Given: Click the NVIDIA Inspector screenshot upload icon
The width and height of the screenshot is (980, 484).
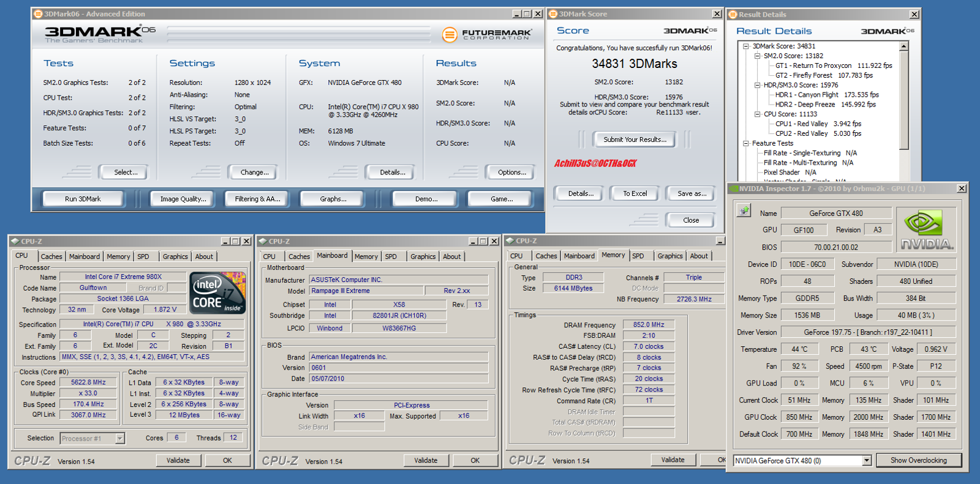Looking at the screenshot, I should (x=744, y=211).
